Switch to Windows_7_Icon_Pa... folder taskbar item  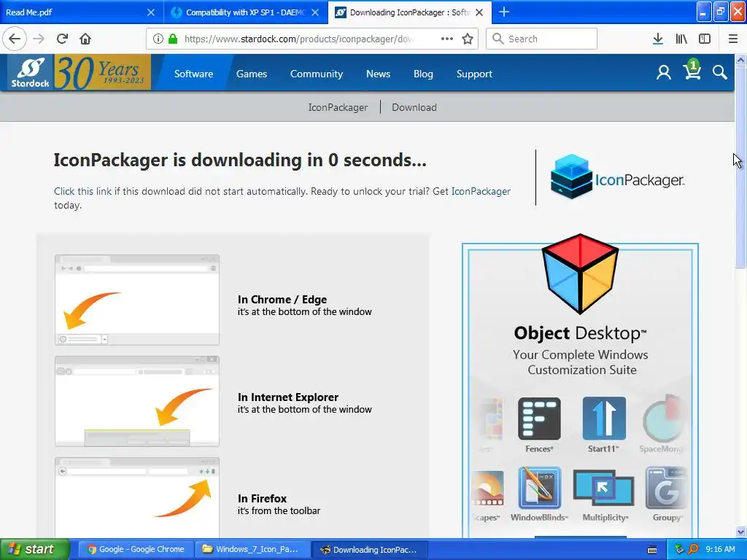point(252,550)
